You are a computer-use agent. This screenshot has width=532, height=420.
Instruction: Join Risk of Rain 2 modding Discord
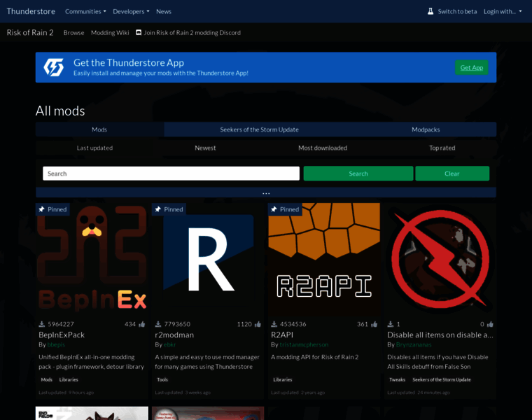(x=192, y=33)
